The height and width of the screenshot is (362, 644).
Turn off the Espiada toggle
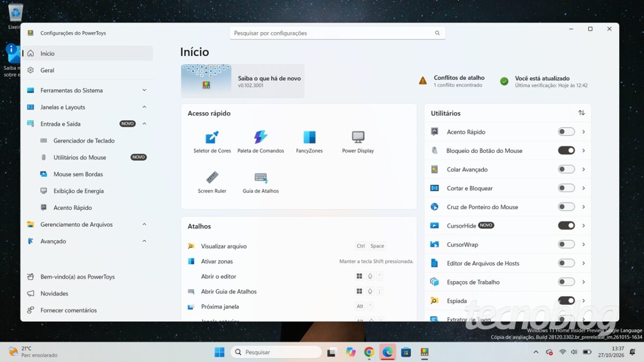(x=566, y=301)
